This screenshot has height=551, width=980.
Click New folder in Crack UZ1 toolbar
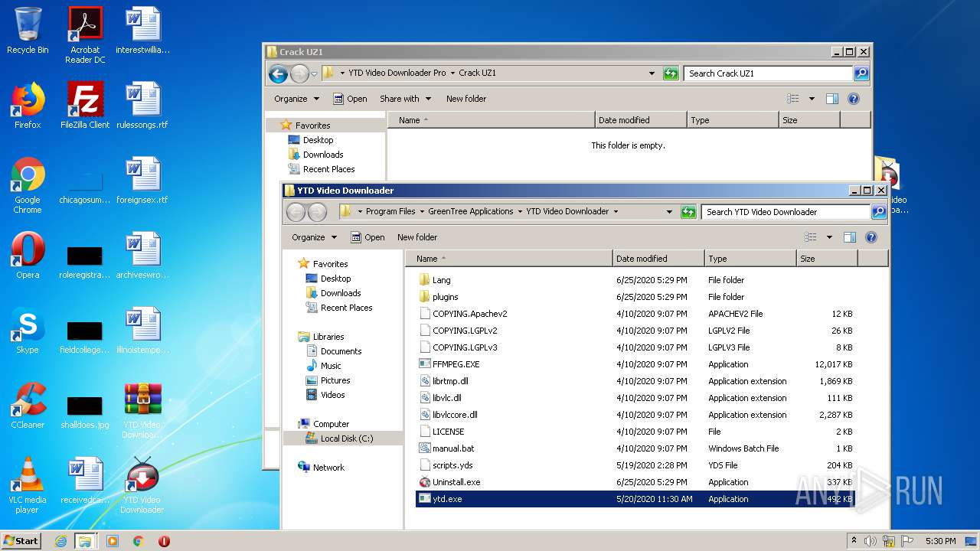pos(466,99)
